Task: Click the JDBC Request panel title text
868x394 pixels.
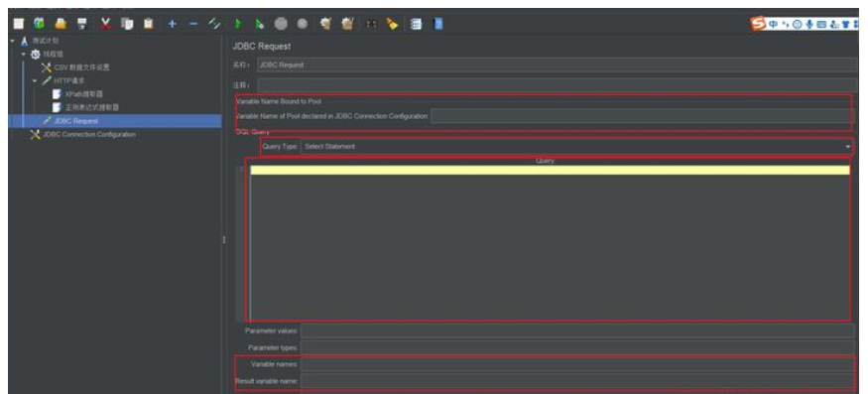Action: point(261,47)
